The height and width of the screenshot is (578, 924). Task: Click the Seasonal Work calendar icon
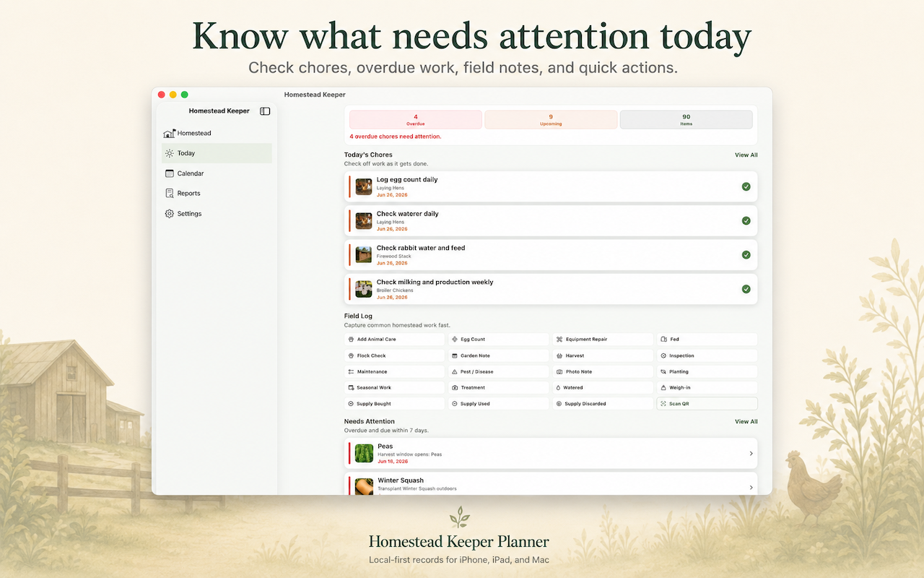351,388
